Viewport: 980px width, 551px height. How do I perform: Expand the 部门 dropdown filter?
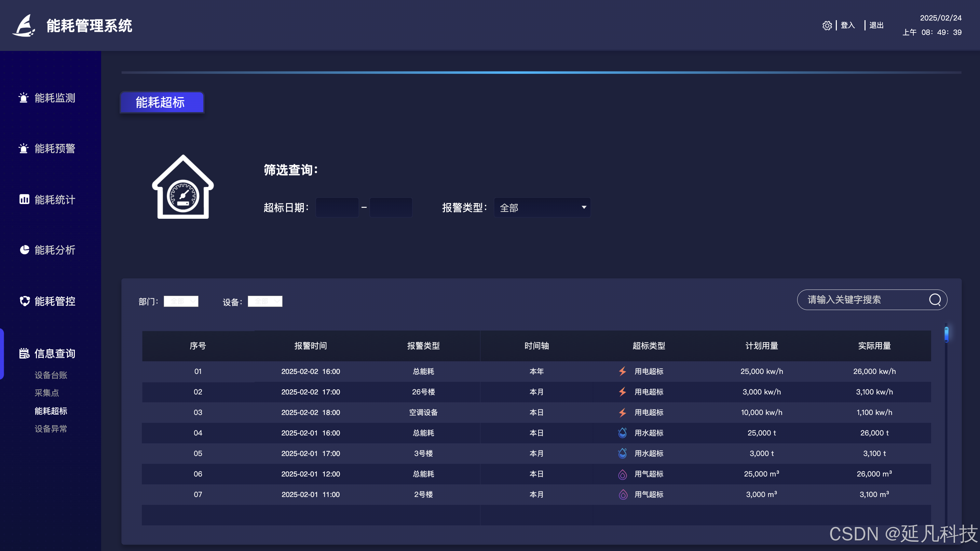[181, 301]
